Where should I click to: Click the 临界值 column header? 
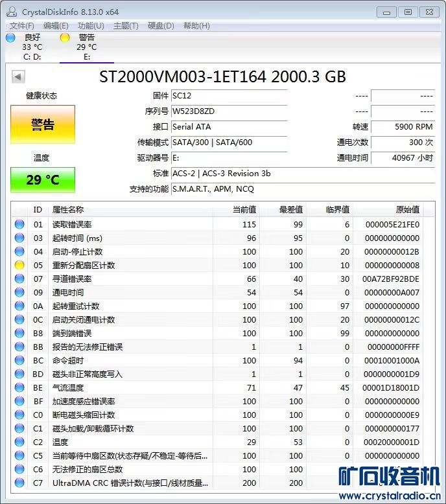coord(329,210)
